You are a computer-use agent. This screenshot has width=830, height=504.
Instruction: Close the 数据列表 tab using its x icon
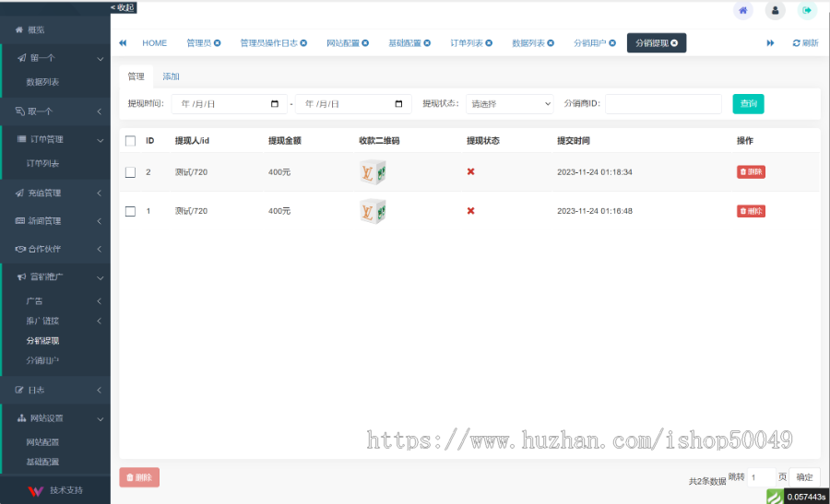coord(551,42)
